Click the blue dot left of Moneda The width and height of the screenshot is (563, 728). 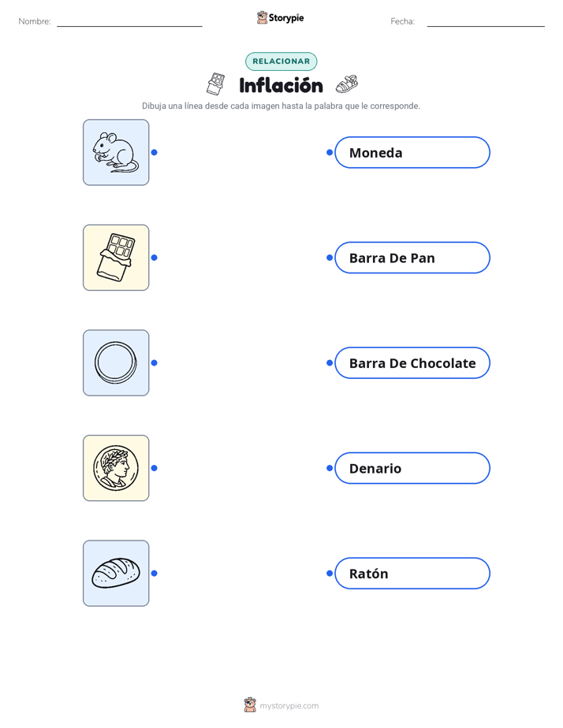330,152
